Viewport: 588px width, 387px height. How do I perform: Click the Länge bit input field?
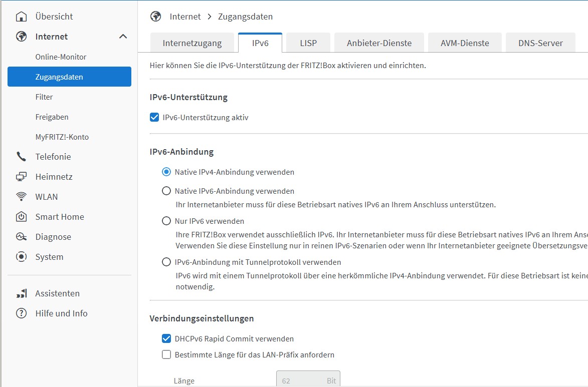tap(308, 379)
